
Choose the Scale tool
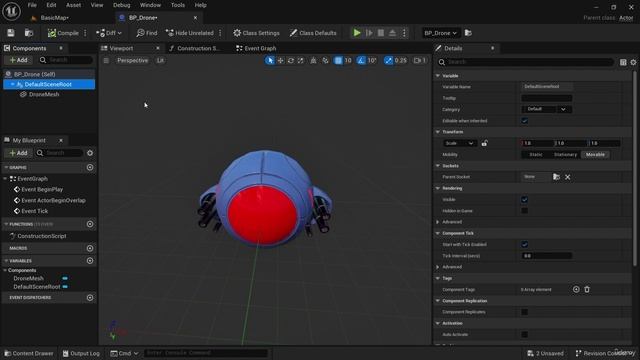[x=300, y=60]
